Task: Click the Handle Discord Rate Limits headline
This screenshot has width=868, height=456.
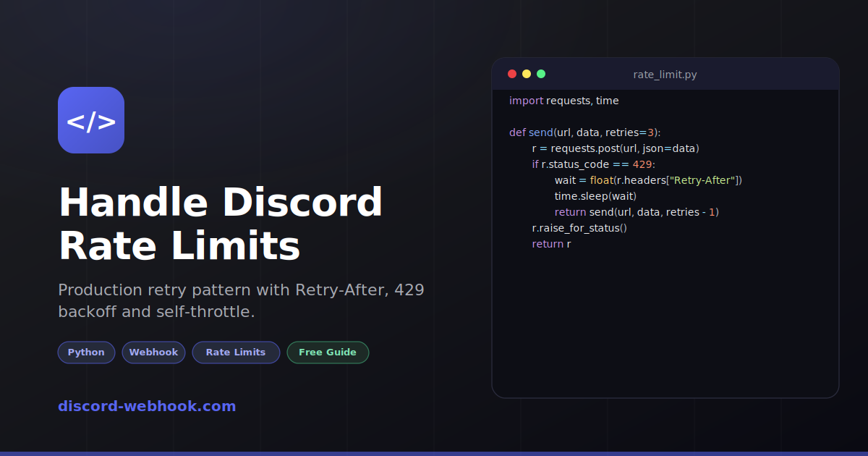Action: [x=221, y=224]
